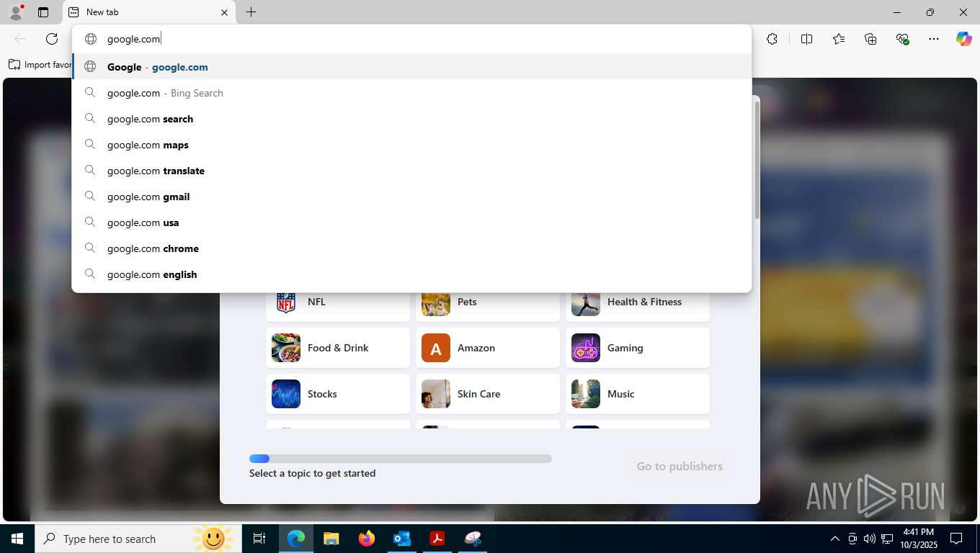
Task: Click the refresh page icon
Action: pos(52,39)
